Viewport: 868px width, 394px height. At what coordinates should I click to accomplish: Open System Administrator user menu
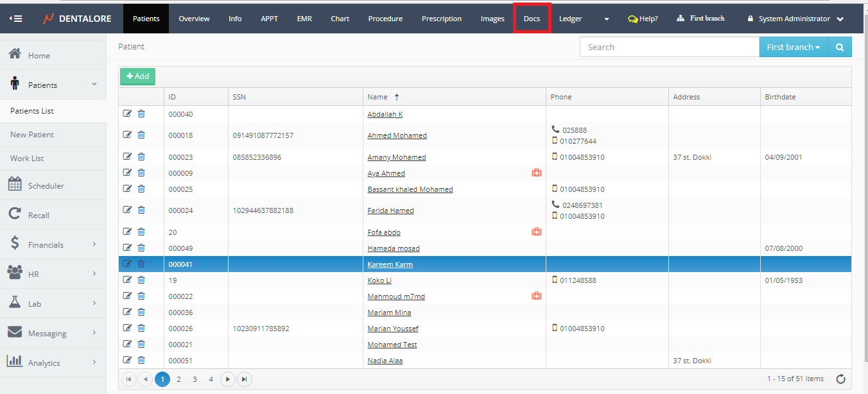(795, 19)
